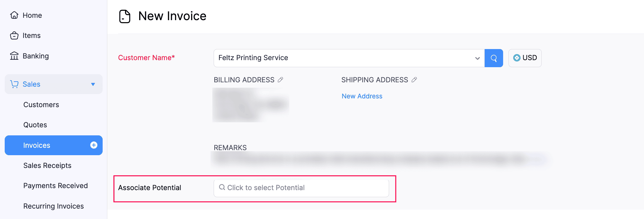Viewport: 644px width, 219px height.
Task: Click the Items basket icon
Action: click(x=14, y=36)
